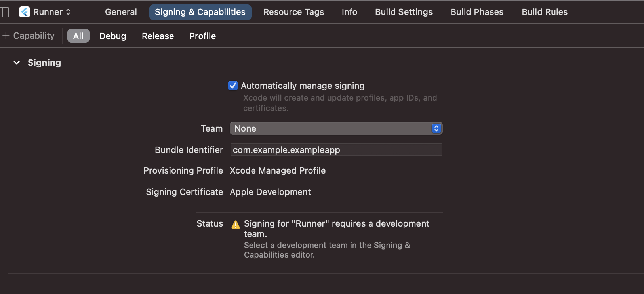Show the Debug configuration filter
Viewport: 644px width, 294px height.
coord(112,36)
